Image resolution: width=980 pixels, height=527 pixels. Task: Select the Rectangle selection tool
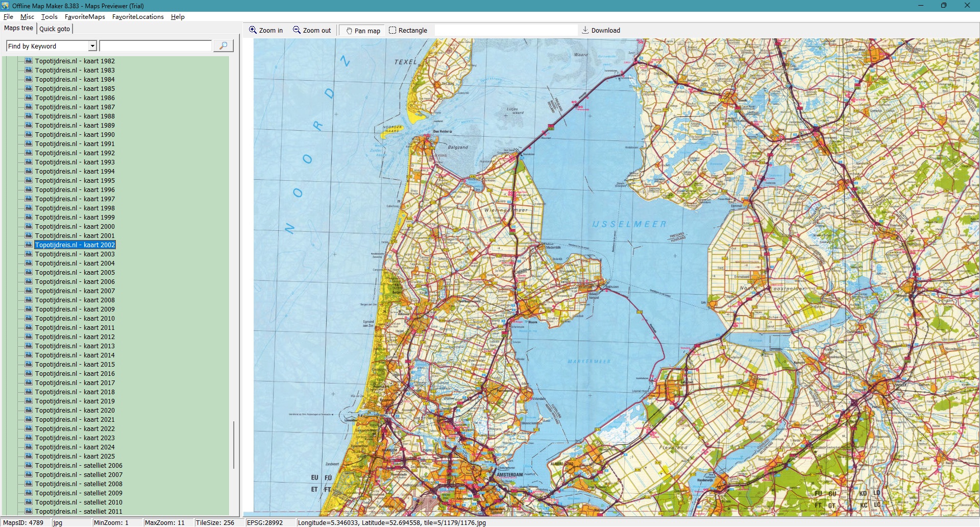[x=393, y=30]
